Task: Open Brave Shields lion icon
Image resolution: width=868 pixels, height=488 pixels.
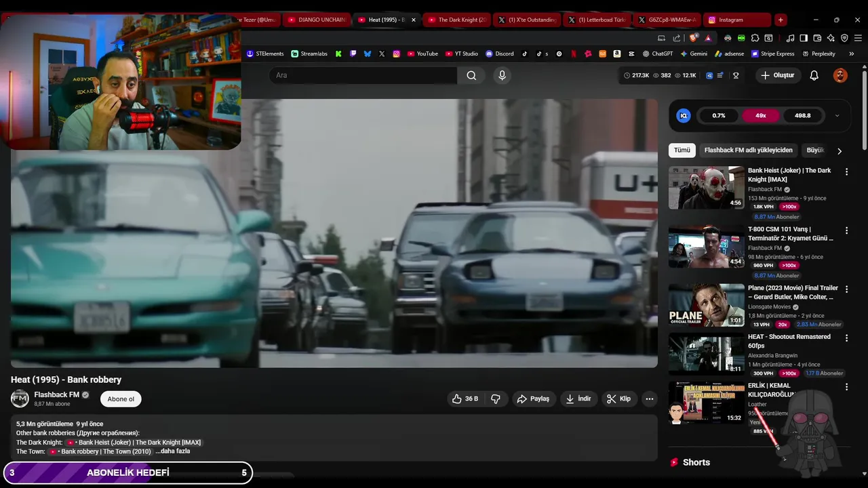Action: 693,38
